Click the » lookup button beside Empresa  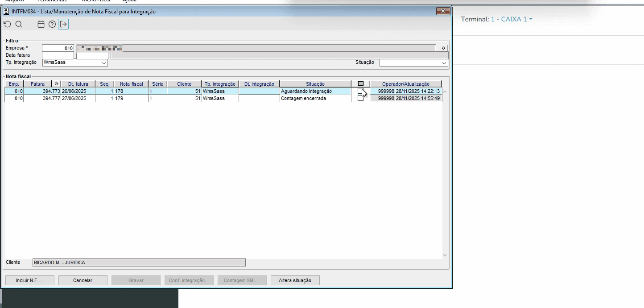(x=443, y=48)
